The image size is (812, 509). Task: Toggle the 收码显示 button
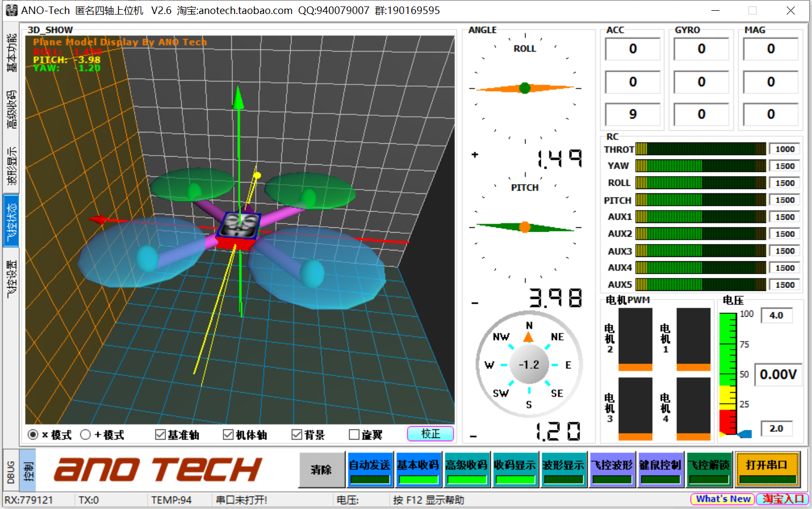pos(515,470)
